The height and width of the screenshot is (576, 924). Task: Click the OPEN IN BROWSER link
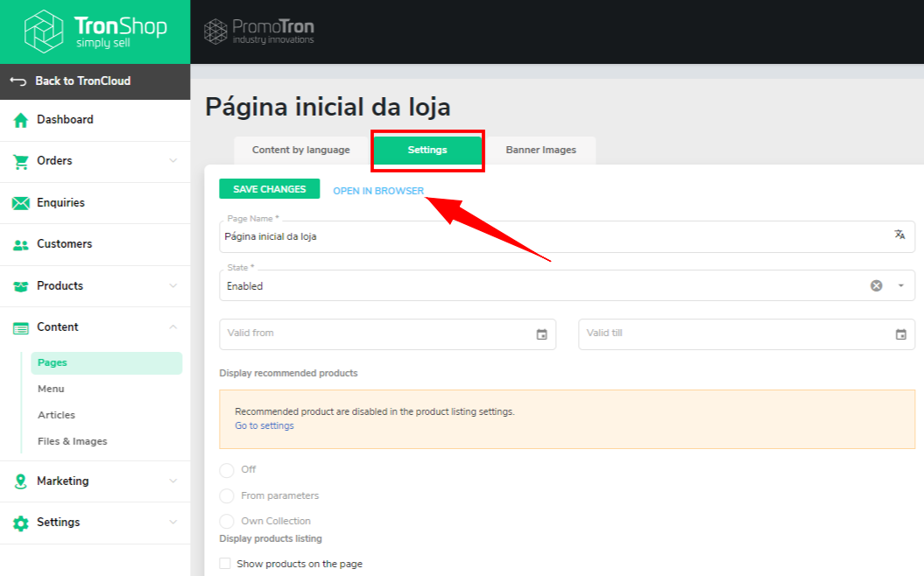click(x=378, y=191)
